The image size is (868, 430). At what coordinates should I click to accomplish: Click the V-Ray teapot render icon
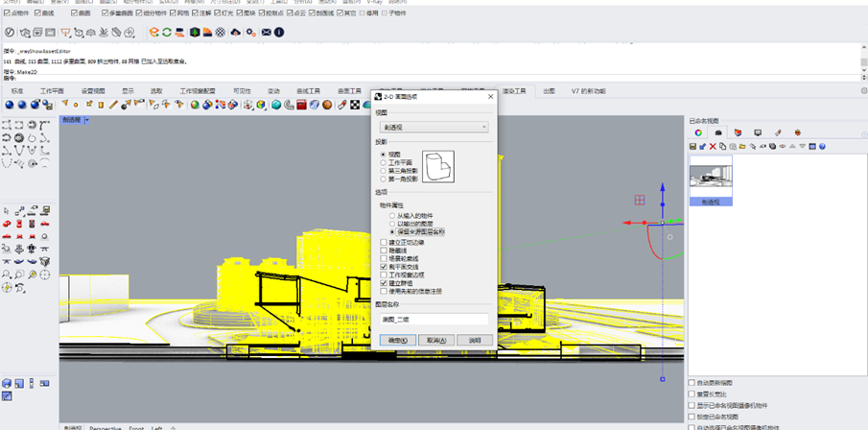[25, 32]
